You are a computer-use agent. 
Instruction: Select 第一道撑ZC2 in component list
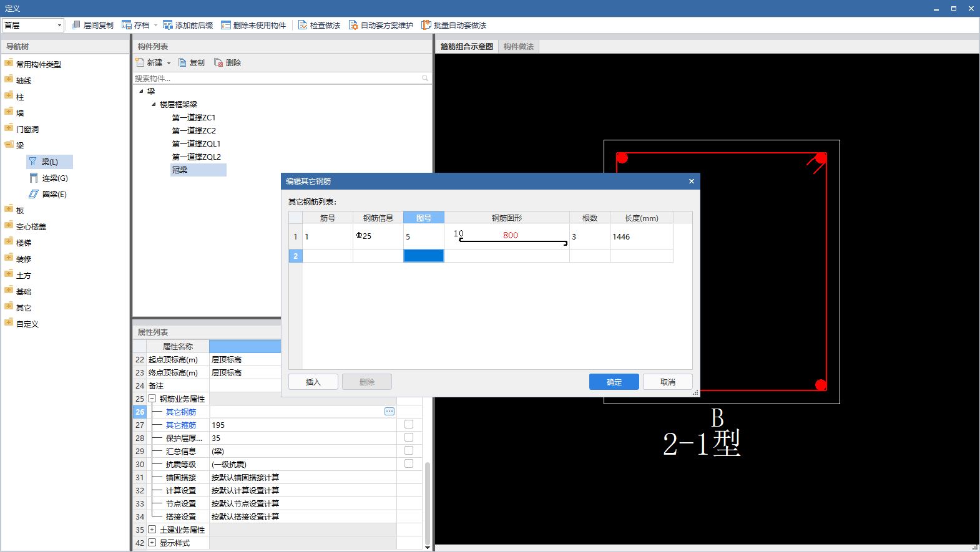[x=194, y=130]
